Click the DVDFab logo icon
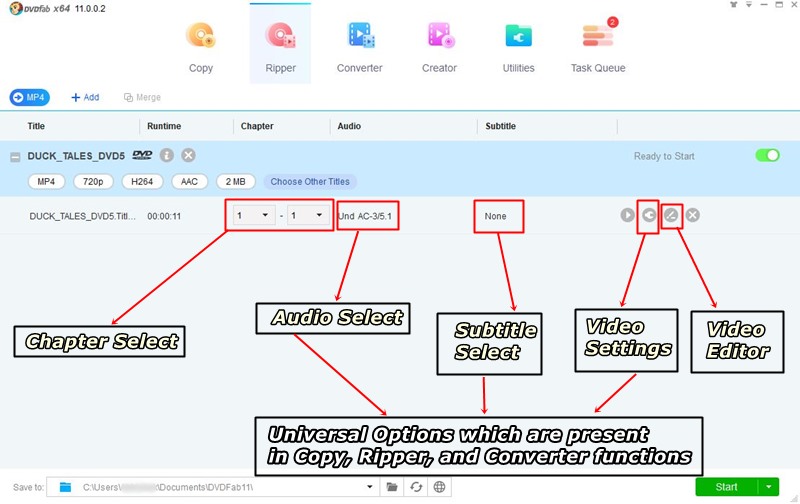Image resolution: width=800 pixels, height=504 pixels. 16,8
